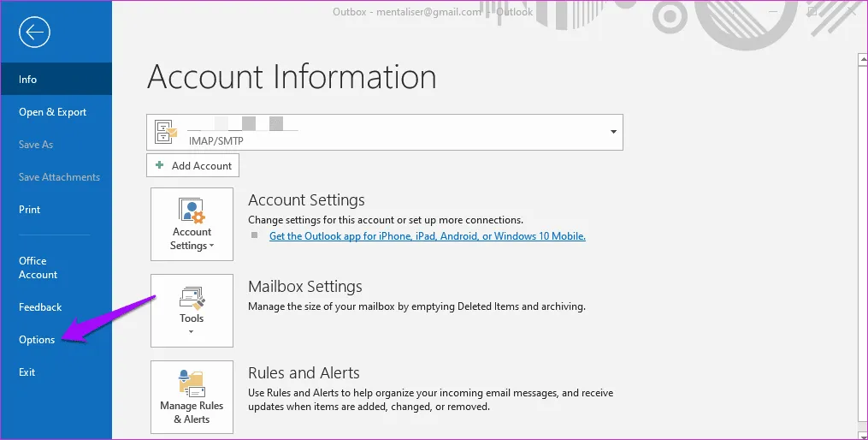Open the Account Settings icon button

(192, 224)
